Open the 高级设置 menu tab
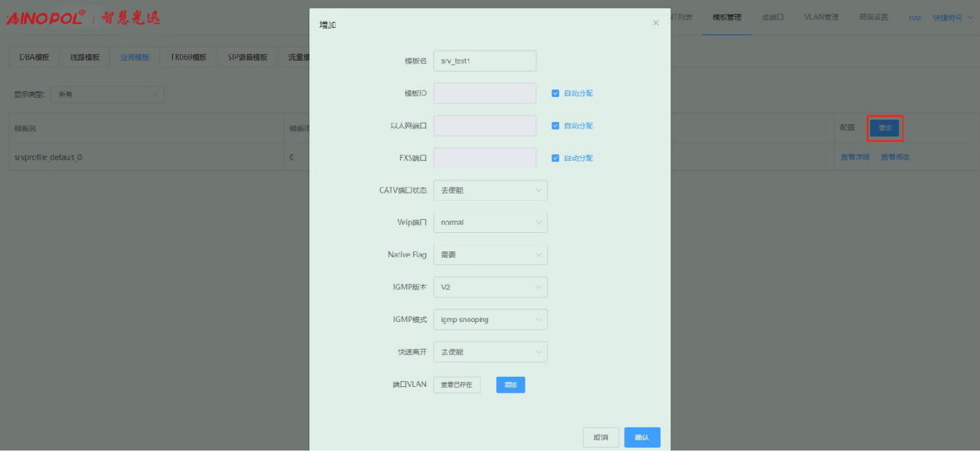980x452 pixels. click(x=873, y=18)
